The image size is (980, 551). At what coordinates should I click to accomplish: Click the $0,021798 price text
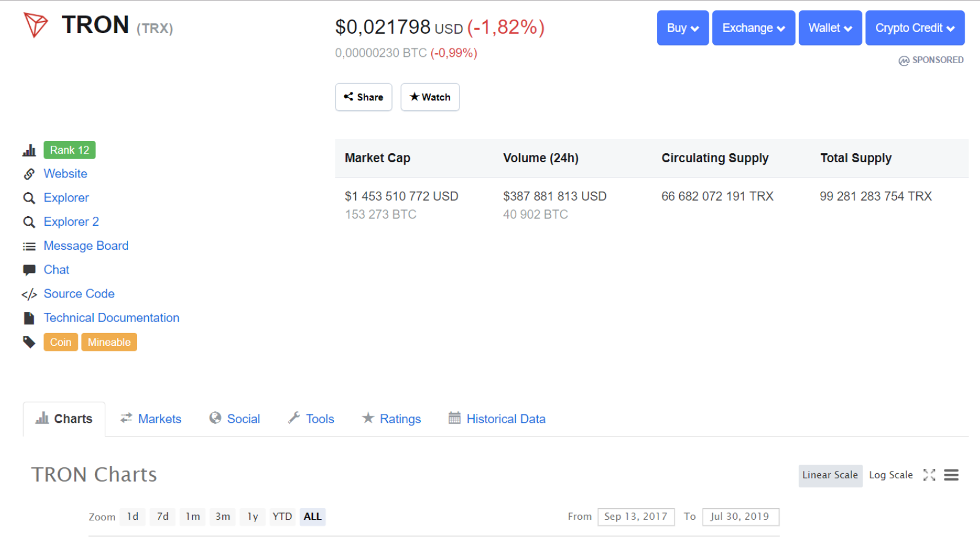pyautogui.click(x=383, y=27)
